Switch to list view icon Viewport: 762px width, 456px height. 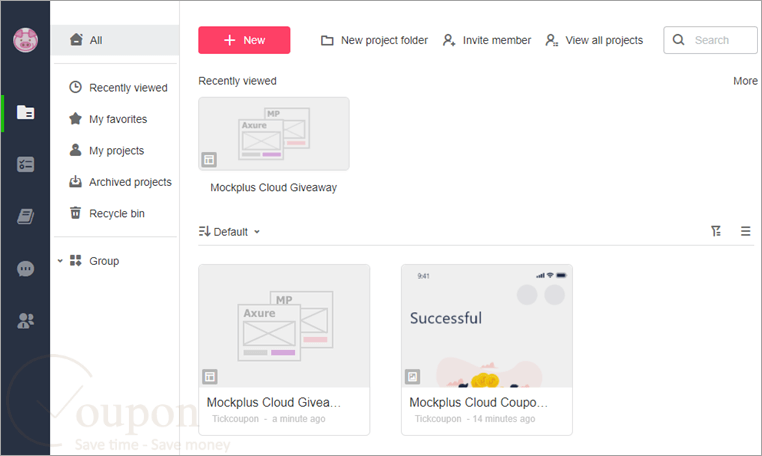pos(745,231)
